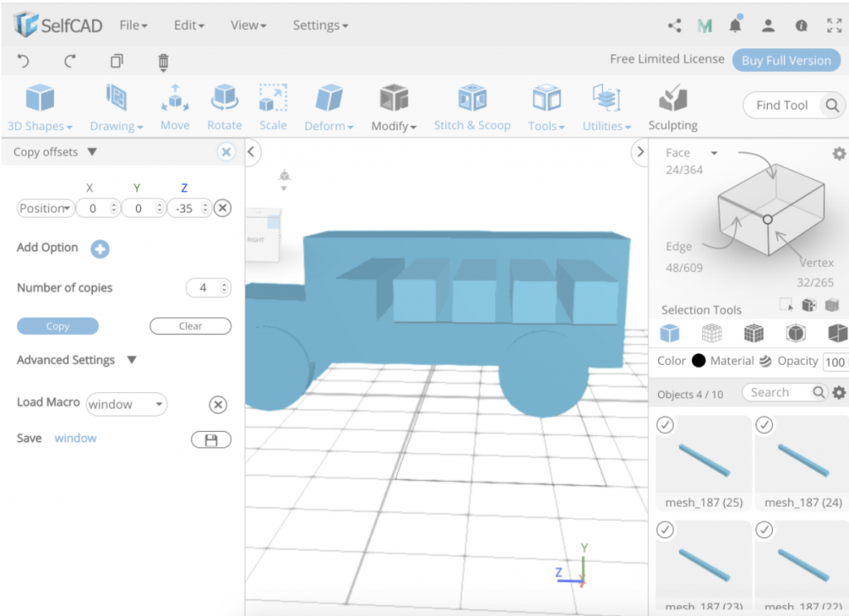The image size is (849, 616).
Task: Select the Rotate tool
Action: (224, 105)
